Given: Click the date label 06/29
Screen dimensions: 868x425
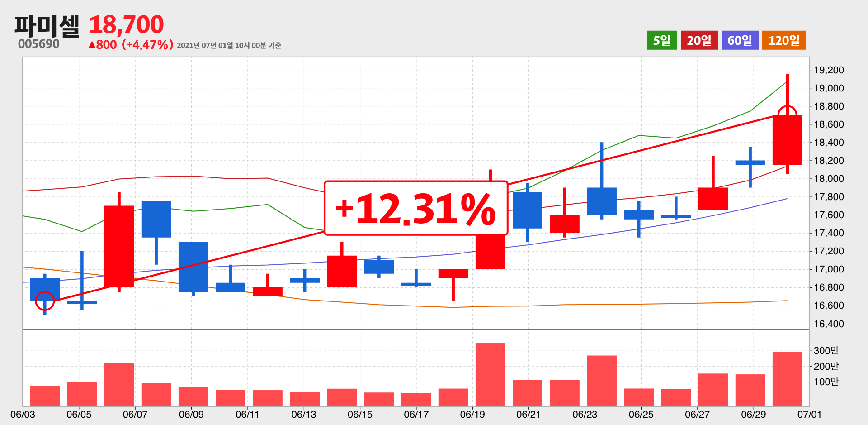Looking at the screenshot, I should 754,415.
